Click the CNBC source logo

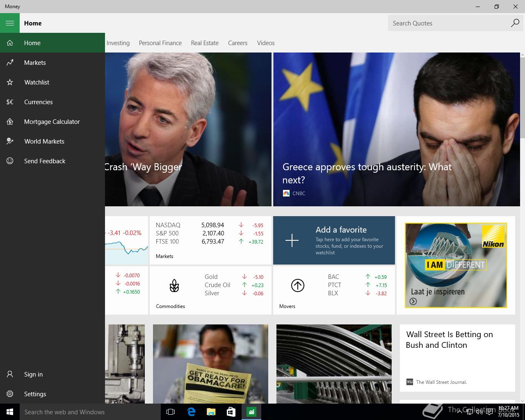(286, 193)
